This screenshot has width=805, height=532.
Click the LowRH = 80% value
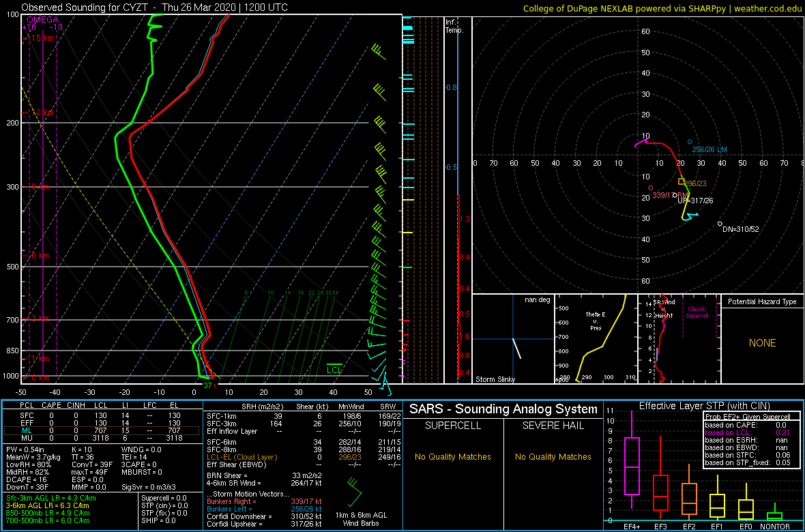tap(29, 464)
